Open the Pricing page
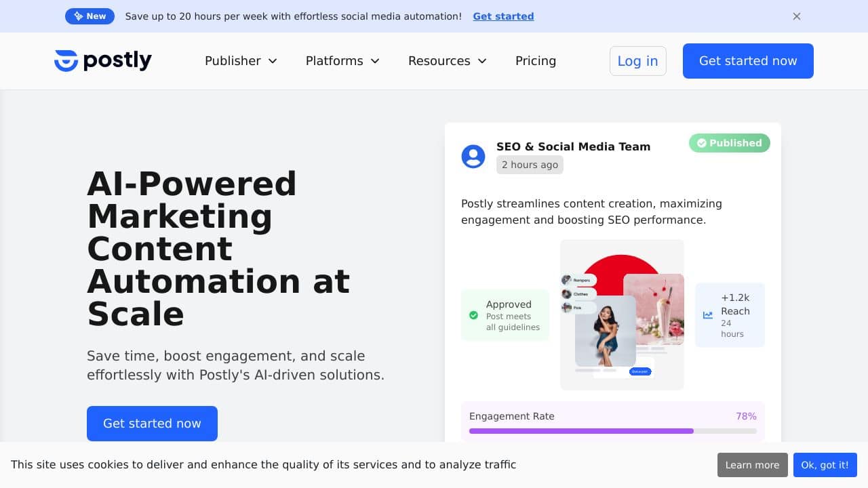 coord(536,61)
